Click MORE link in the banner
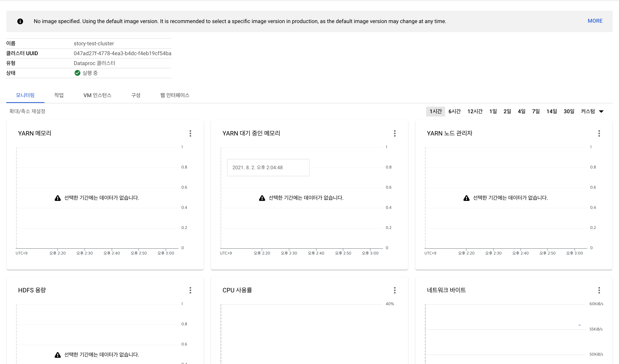Image resolution: width=619 pixels, height=364 pixels. (x=595, y=21)
